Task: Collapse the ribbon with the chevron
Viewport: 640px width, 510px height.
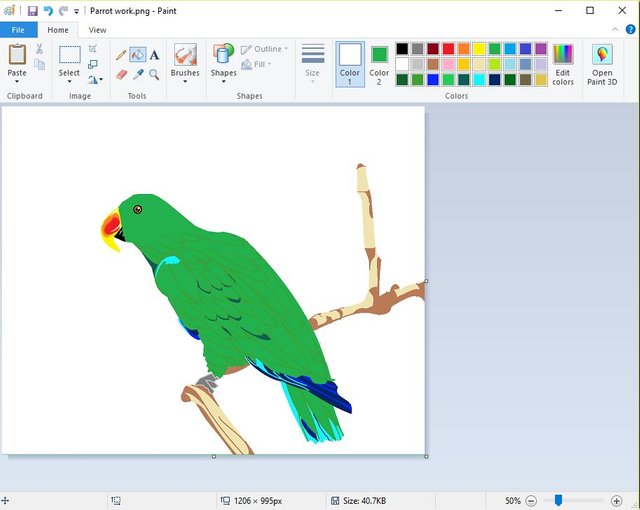Action: tap(615, 29)
